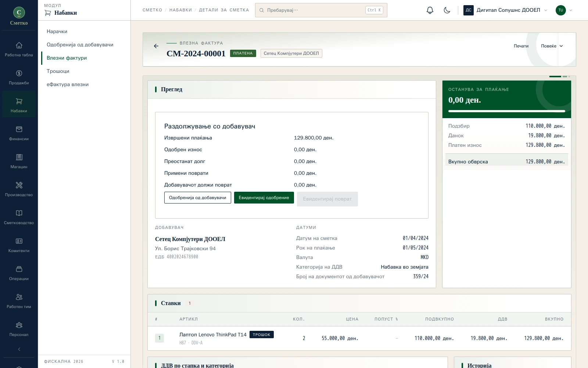Open Дигитал Солушнс ДООЕЛ company dropdown
Screen dimensions: 588x368
(505, 10)
